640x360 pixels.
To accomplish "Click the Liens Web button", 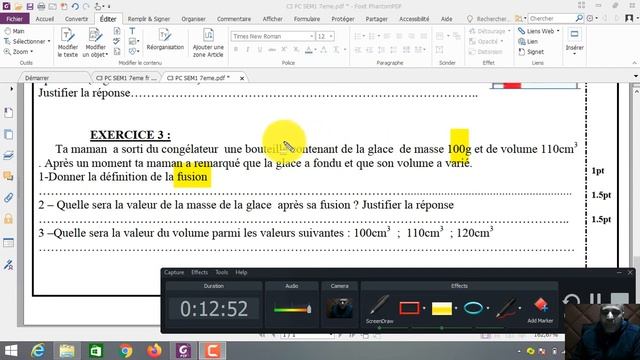I will pos(539,31).
